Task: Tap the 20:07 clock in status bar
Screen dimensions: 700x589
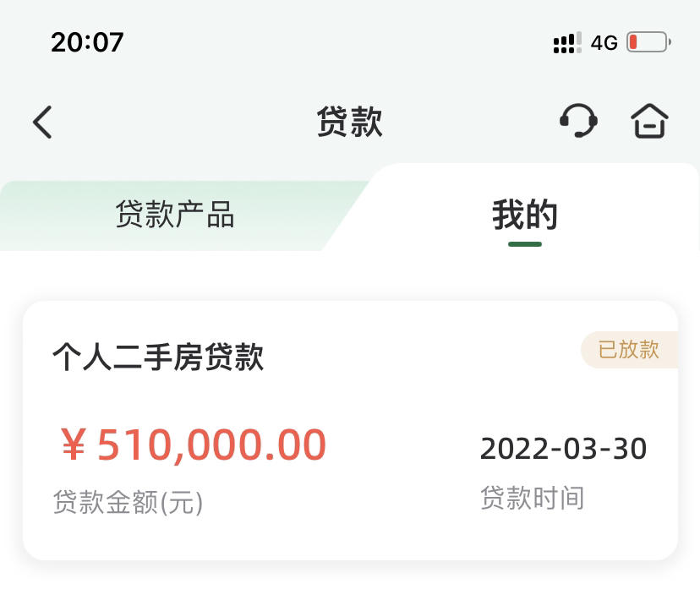Action: pos(87,42)
